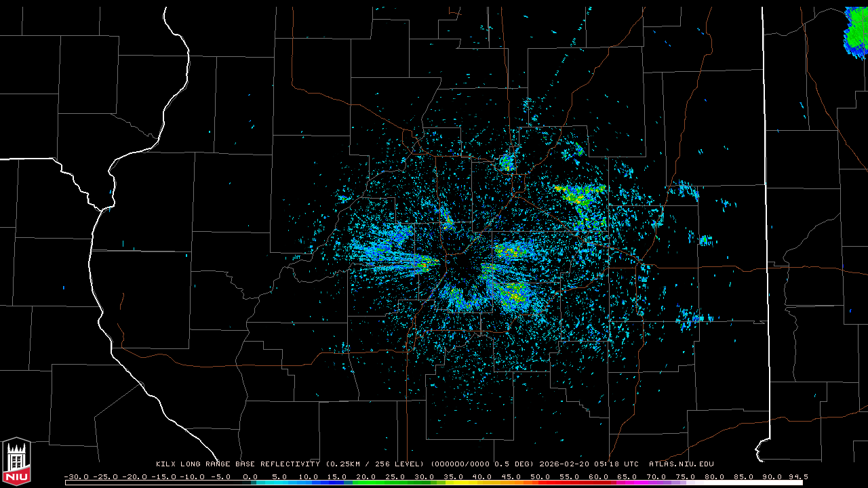The image size is (868, 488).
Task: Click the 40.0 scale label
Action: click(x=483, y=477)
